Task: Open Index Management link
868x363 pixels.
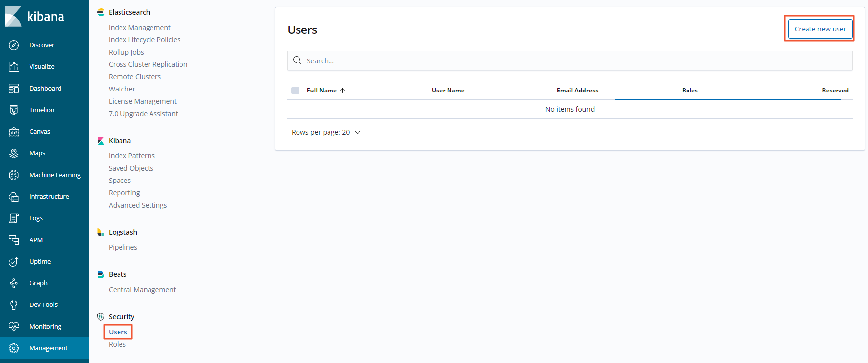Action: (x=140, y=28)
